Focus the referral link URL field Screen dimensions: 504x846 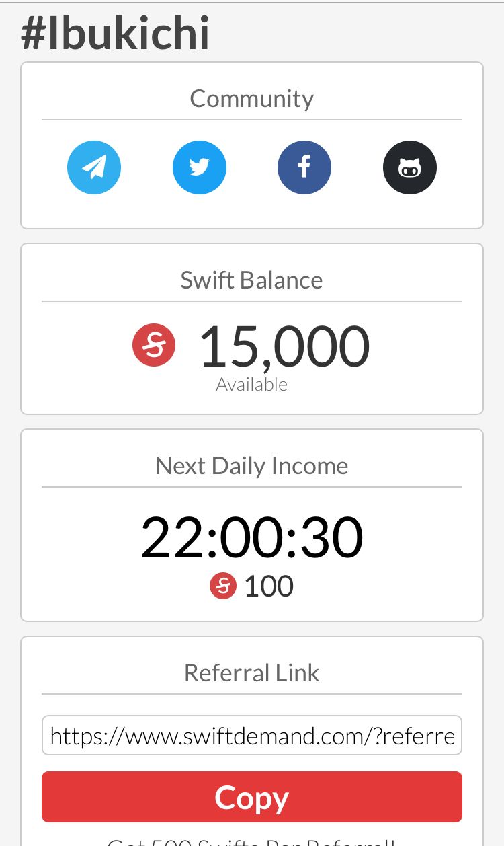coord(252,735)
